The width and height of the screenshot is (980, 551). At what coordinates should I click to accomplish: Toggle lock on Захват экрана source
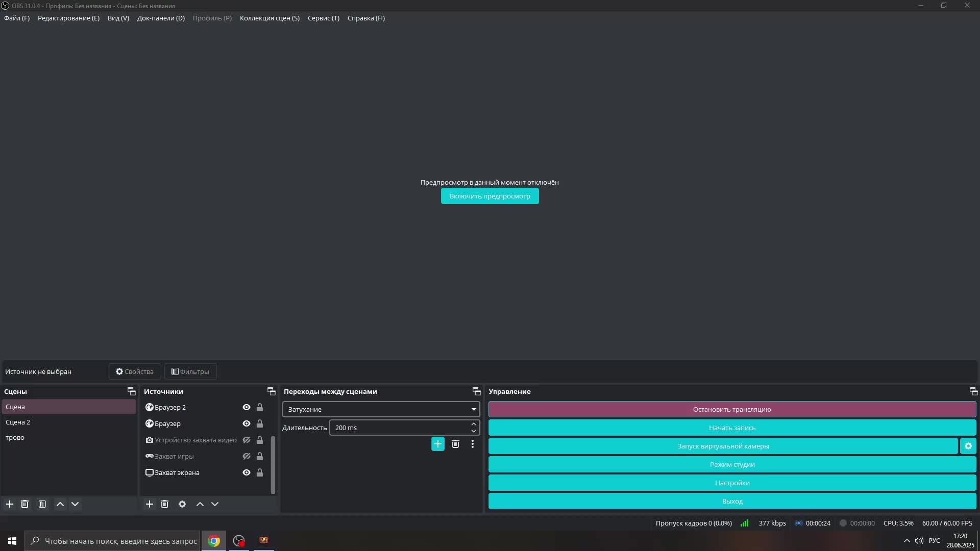coord(260,472)
